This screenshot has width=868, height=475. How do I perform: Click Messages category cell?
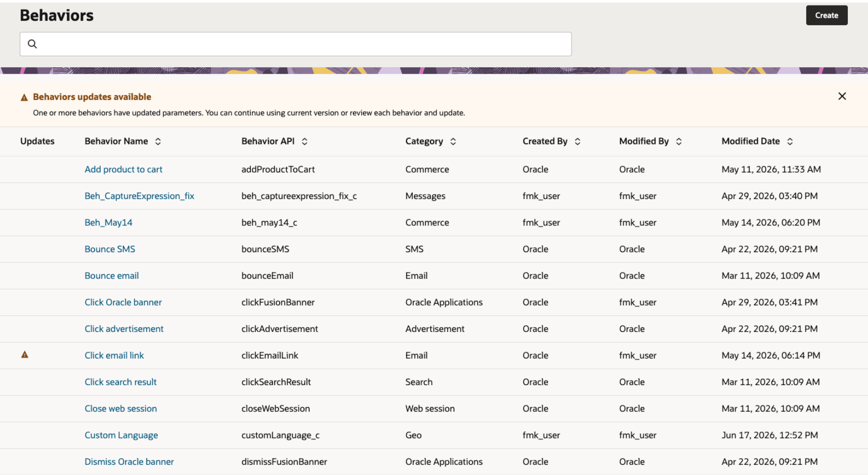coord(425,196)
